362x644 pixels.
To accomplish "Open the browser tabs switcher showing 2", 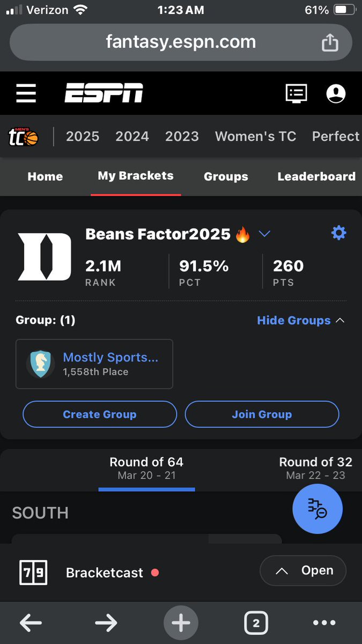I will point(256,623).
